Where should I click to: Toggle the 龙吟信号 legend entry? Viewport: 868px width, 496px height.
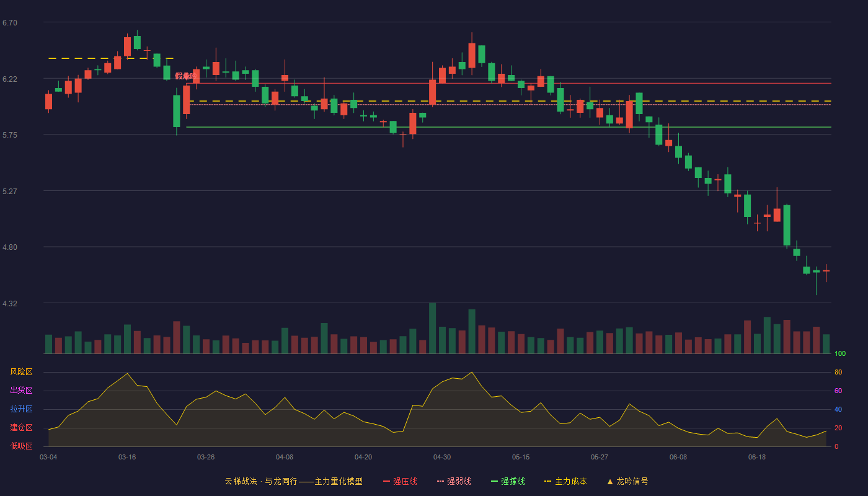pos(627,481)
